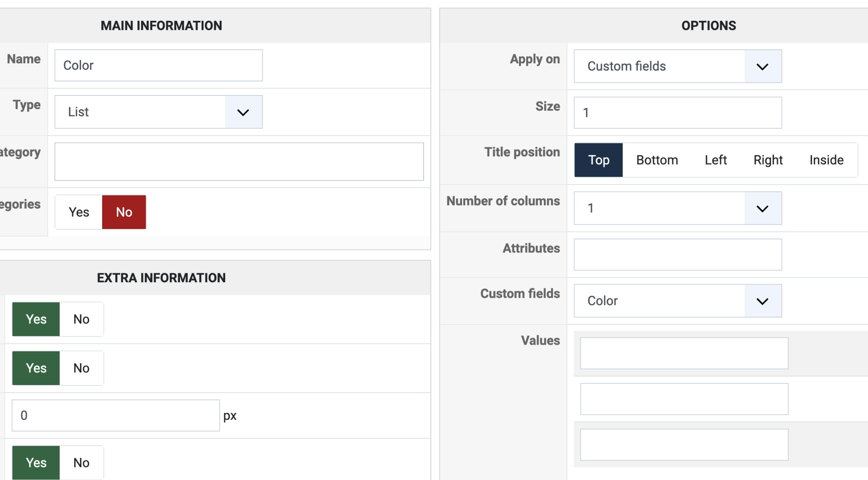868x480 pixels.
Task: Select No beneath the px field
Action: (81, 463)
